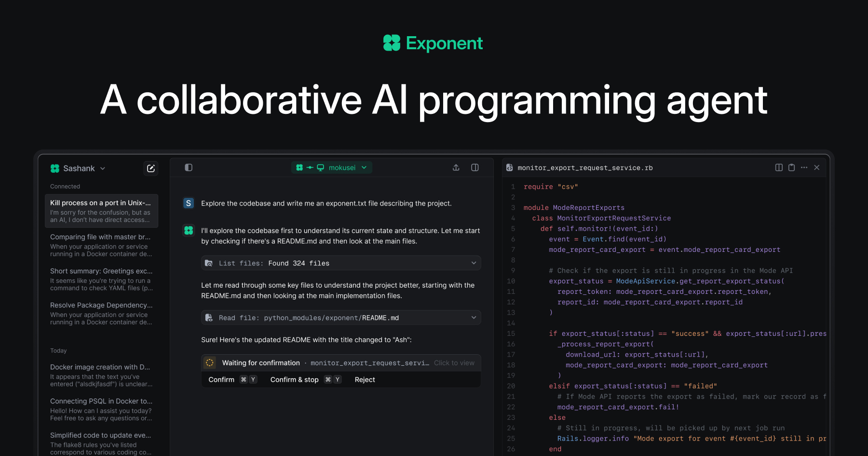Click the file icon next to monitor_export_request_service.rb
This screenshot has height=456, width=868.
(x=510, y=167)
